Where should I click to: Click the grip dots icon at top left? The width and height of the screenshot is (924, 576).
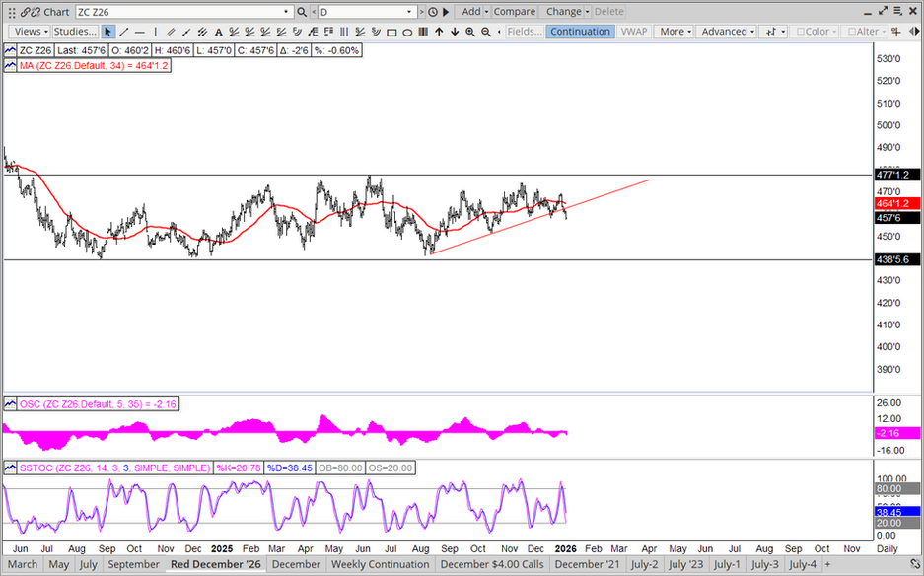pyautogui.click(x=12, y=12)
